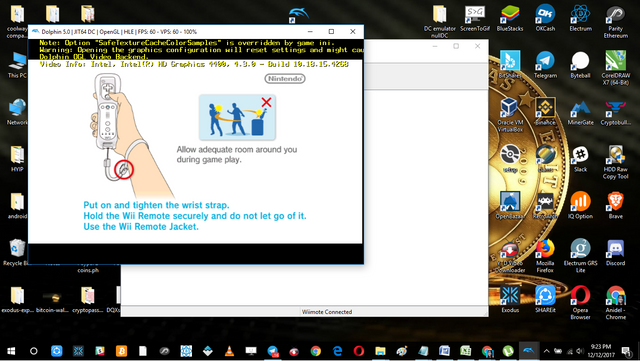Open Microsoft Word from the taskbar
The width and height of the screenshot is (640, 361).
click(x=444, y=351)
